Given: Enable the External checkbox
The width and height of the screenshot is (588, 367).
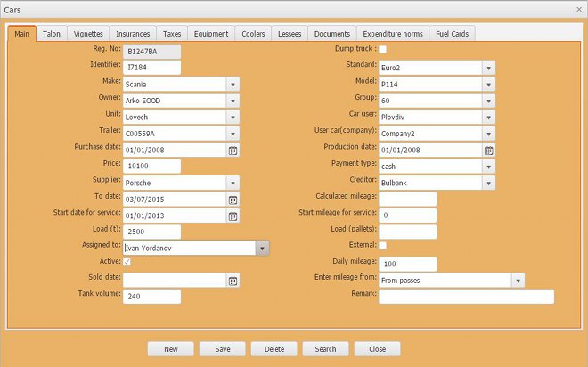Looking at the screenshot, I should click(x=383, y=245).
